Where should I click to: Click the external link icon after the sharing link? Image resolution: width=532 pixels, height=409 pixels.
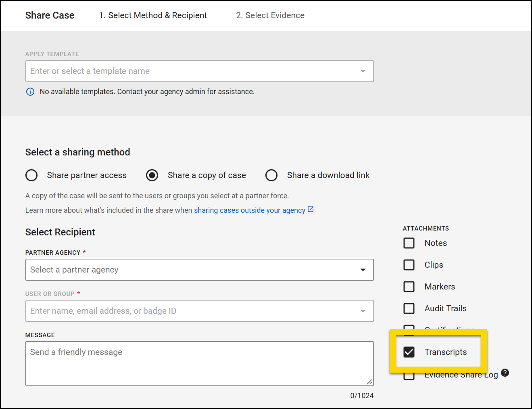pos(310,210)
